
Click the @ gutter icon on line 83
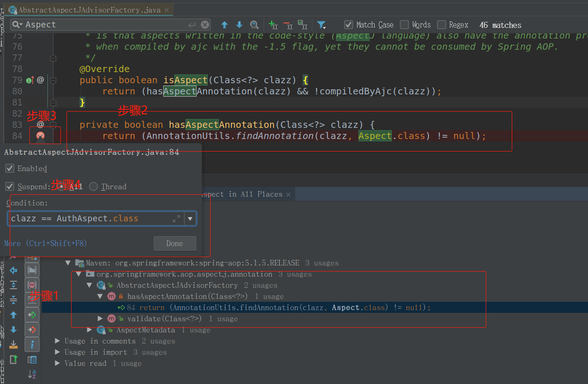(x=40, y=124)
